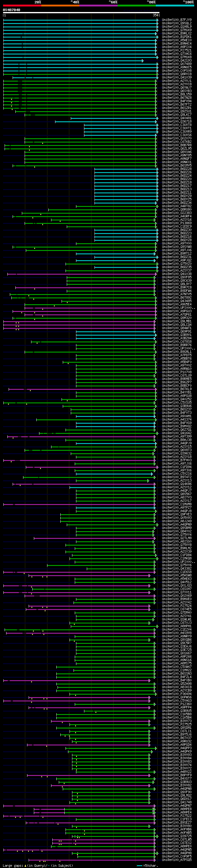Click the cyan alignment bar for UniRef100_Q42193
The image size is (197, 868).
click(x=73, y=61)
